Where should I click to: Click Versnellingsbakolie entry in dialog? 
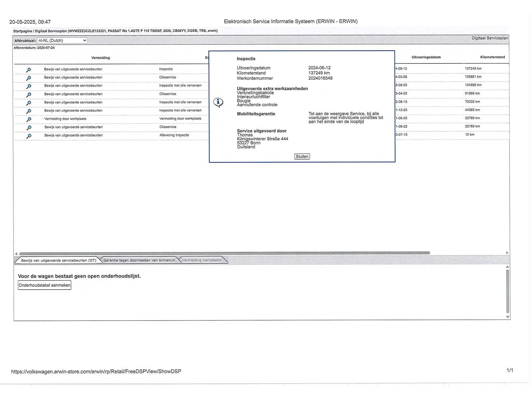255,93
